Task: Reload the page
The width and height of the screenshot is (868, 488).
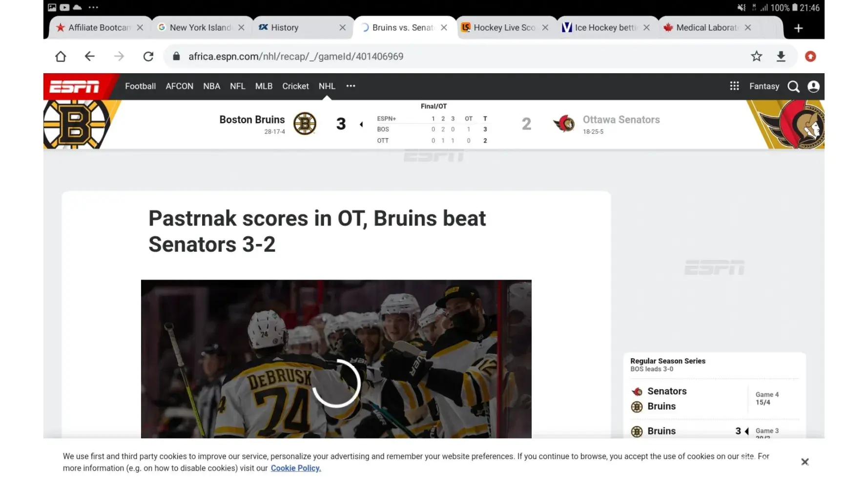Action: tap(148, 57)
